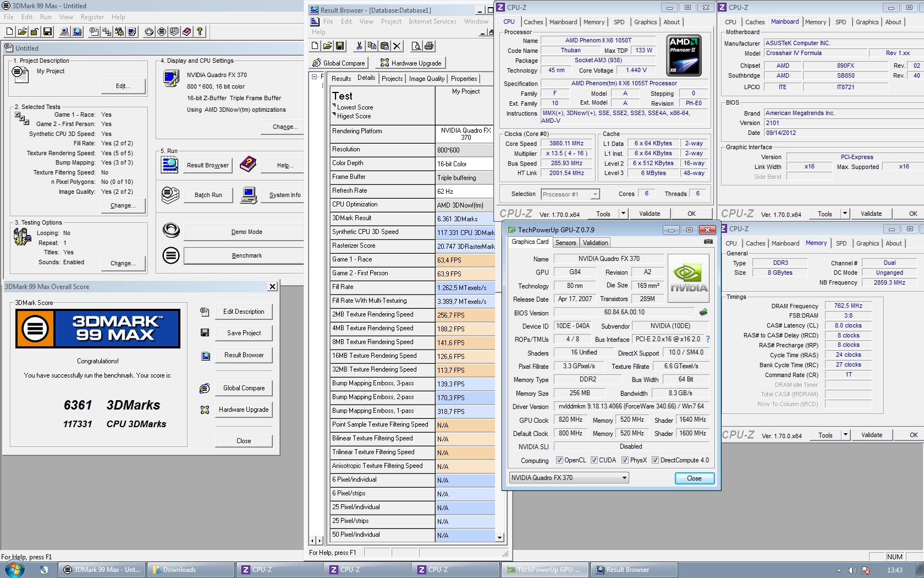Toggle CUDA checkbox in GPU-Z

click(x=594, y=460)
